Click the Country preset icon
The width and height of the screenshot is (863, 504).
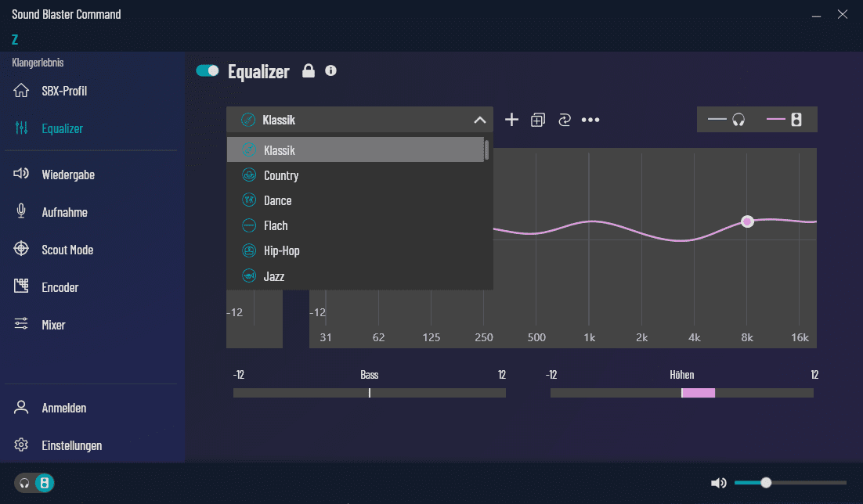(249, 175)
